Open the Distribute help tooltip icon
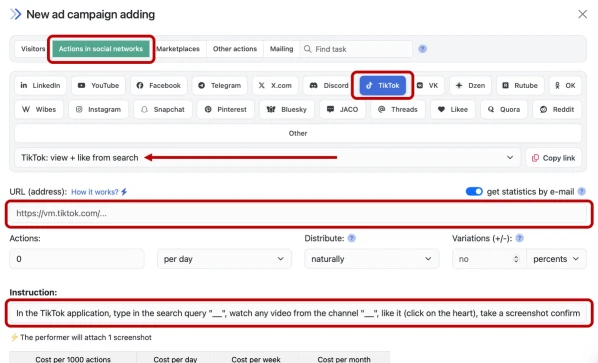598x363 pixels. [352, 238]
